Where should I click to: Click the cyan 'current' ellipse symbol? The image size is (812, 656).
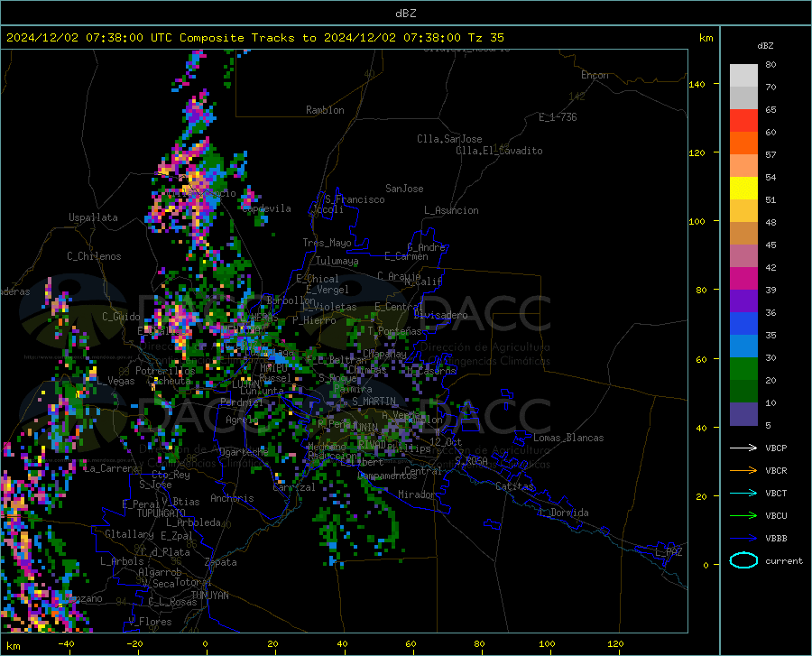tap(743, 560)
